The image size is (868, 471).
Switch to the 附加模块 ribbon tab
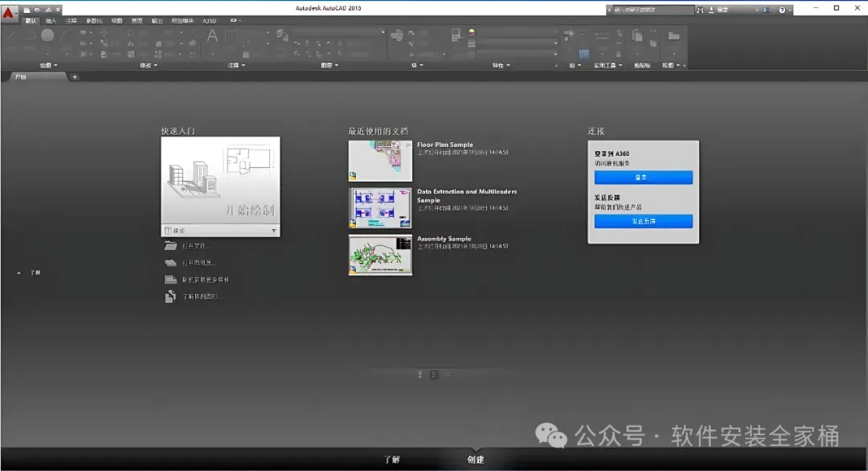tap(182, 20)
